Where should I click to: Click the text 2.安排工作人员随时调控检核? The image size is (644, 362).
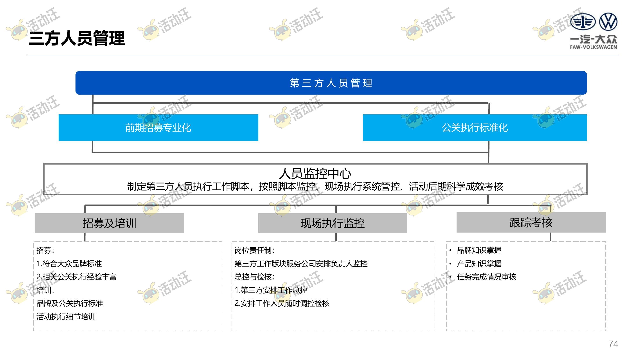point(282,303)
